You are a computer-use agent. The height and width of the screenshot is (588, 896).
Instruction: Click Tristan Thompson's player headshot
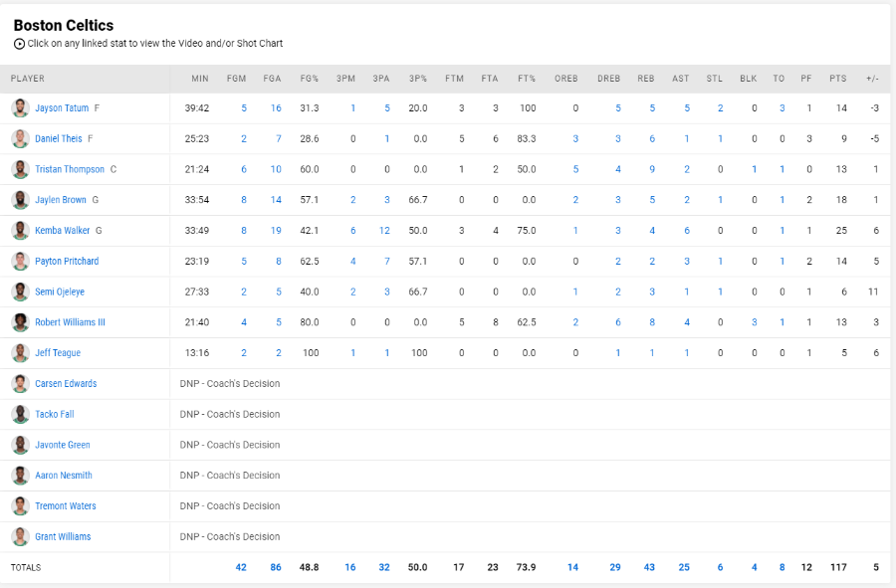pyautogui.click(x=20, y=169)
